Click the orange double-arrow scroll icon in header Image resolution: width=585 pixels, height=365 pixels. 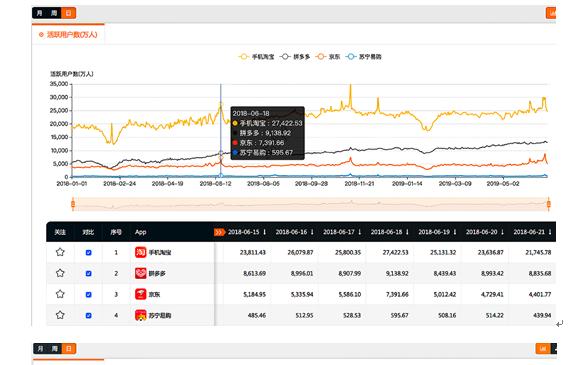pyautogui.click(x=219, y=232)
